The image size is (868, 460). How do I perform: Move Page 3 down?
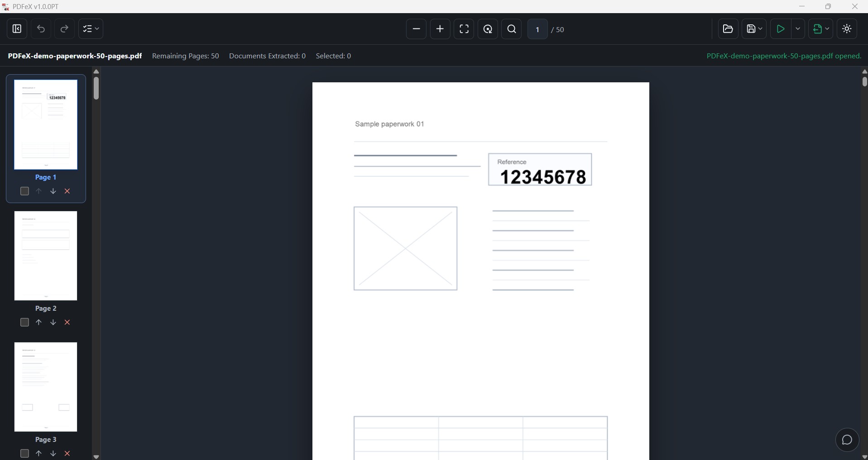(x=53, y=454)
